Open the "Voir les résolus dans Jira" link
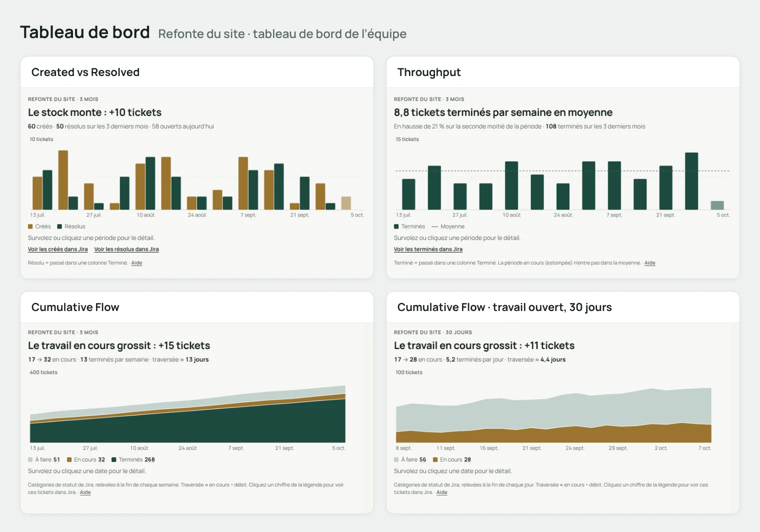 click(126, 249)
